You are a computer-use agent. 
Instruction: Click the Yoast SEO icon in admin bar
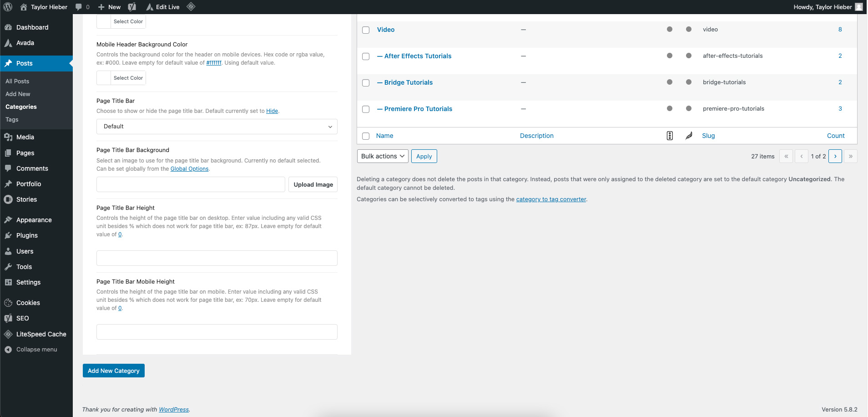[132, 7]
